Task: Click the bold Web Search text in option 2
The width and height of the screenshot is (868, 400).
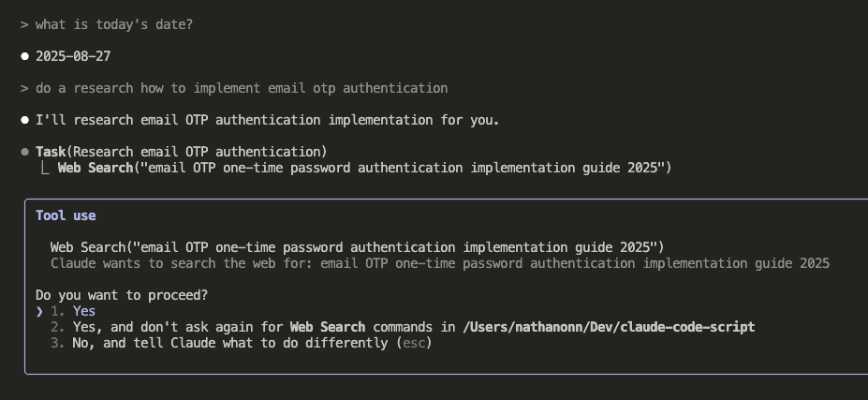Action: [x=328, y=328]
